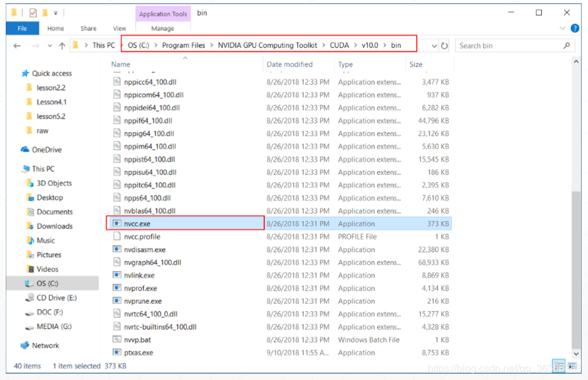The height and width of the screenshot is (380, 588).
Task: Click the search magnifier icon
Action: click(x=566, y=46)
